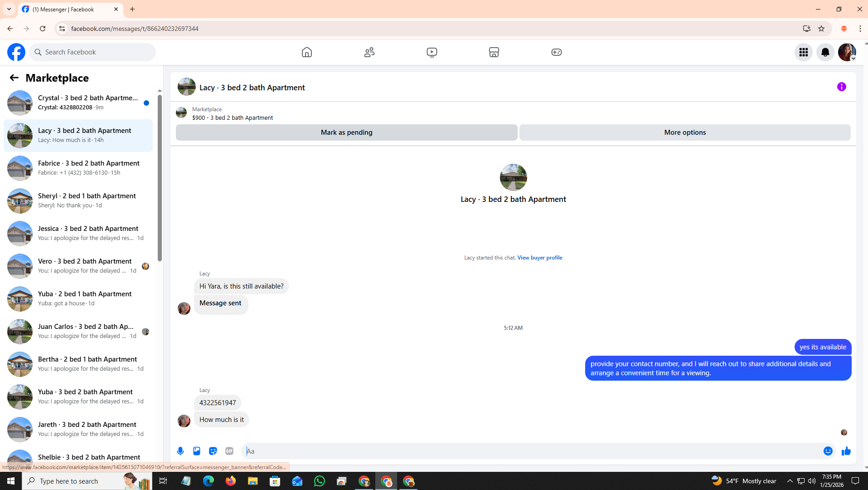Click the Facebook logo
The width and height of the screenshot is (868, 490).
pyautogui.click(x=16, y=52)
